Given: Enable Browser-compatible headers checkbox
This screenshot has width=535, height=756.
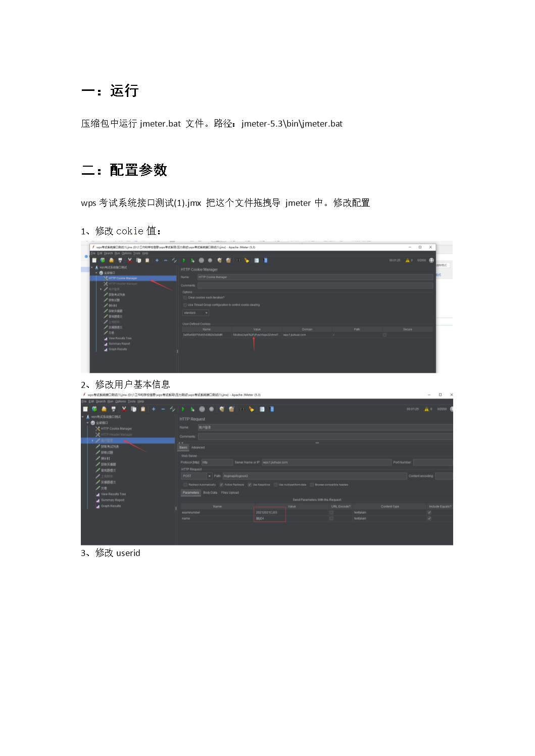Looking at the screenshot, I should tap(312, 485).
